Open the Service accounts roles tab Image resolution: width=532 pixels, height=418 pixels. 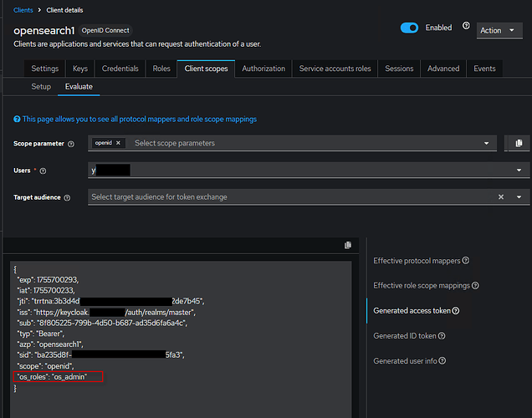tap(335, 69)
